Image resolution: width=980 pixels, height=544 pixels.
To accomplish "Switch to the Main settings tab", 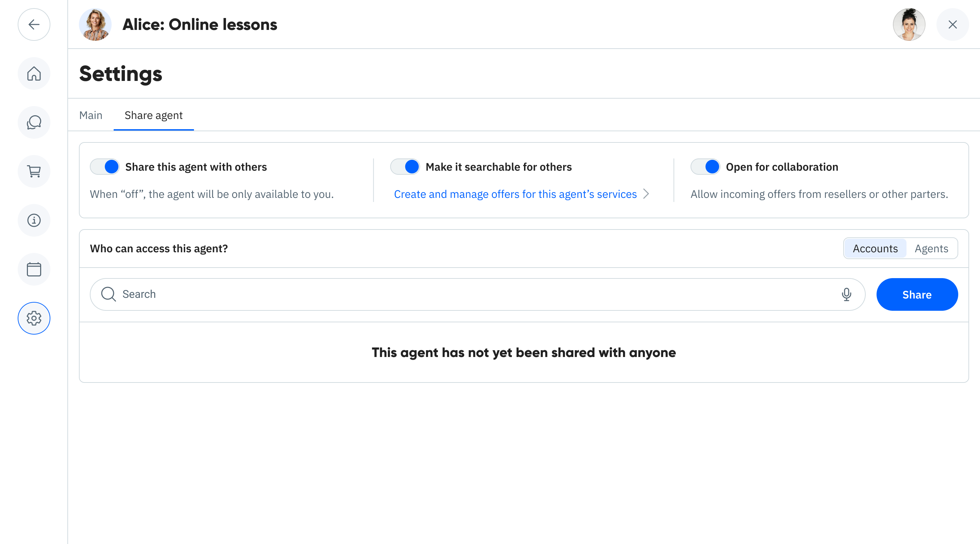I will click(91, 115).
